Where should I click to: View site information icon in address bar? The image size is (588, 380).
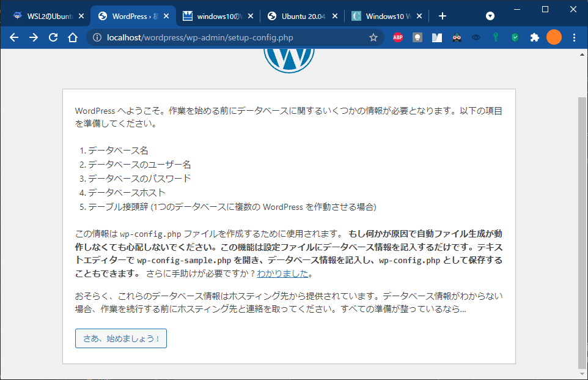pos(97,37)
